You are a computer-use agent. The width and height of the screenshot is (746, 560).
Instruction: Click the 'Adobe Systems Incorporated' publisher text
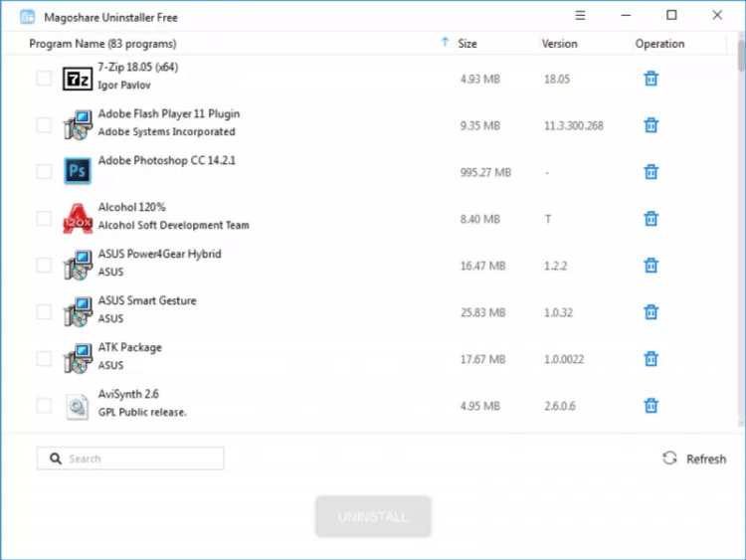[166, 131]
